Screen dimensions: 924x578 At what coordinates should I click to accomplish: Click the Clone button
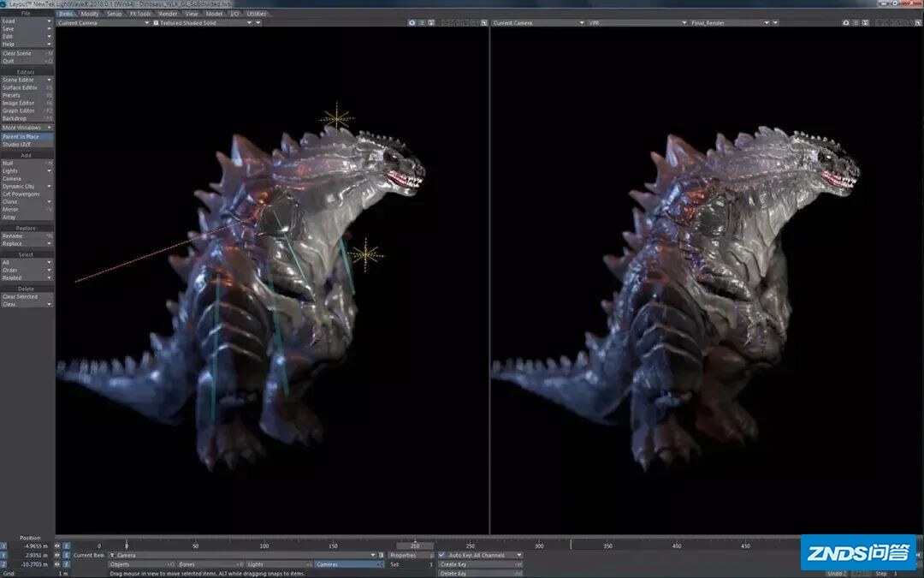[27, 202]
